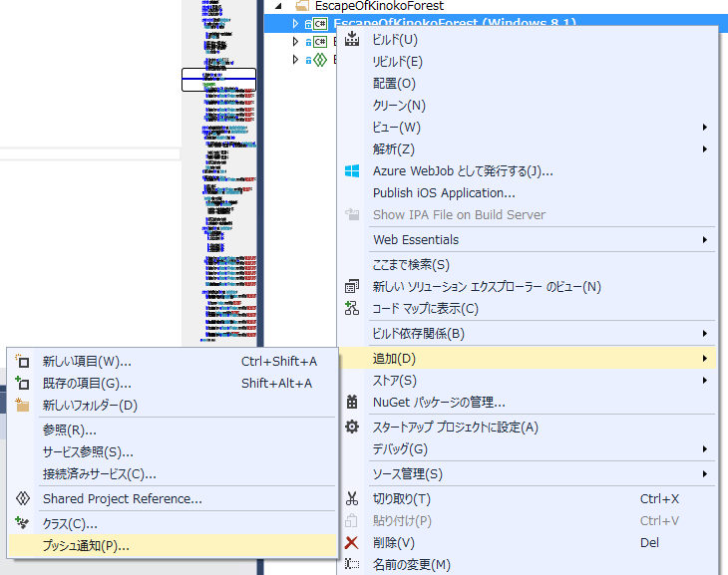Select 既存の項目(G)... in the submenu

173,383
